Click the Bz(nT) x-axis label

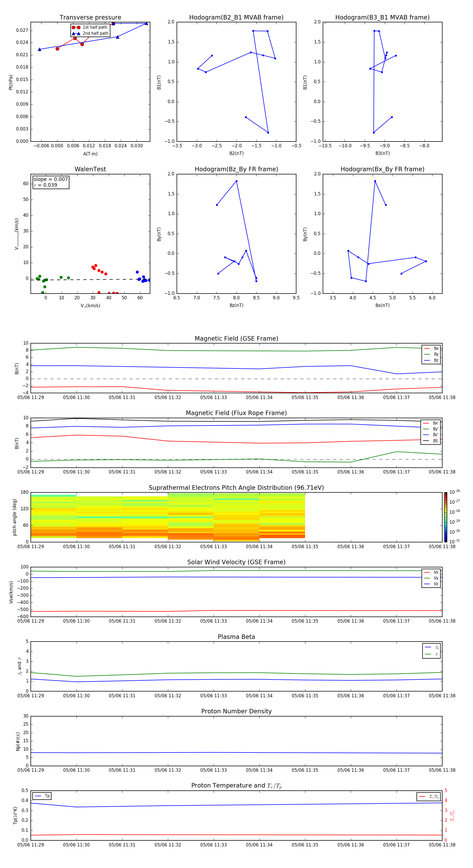point(236,305)
